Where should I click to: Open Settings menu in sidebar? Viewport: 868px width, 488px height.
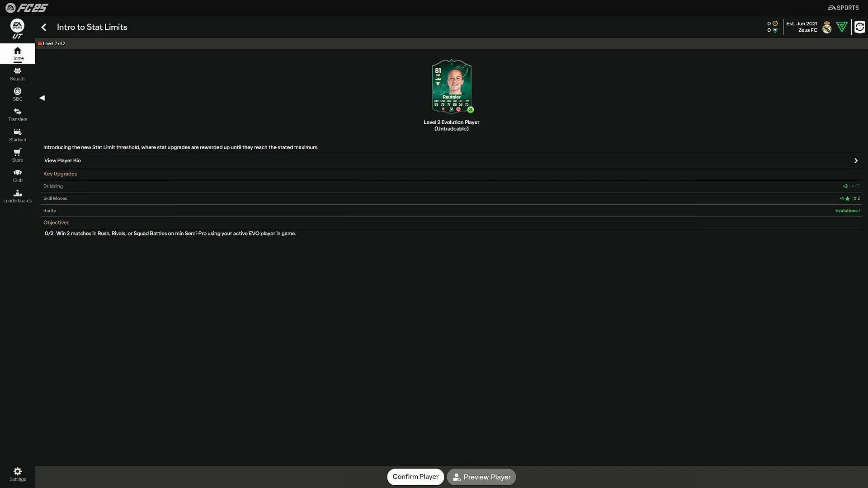pyautogui.click(x=17, y=474)
